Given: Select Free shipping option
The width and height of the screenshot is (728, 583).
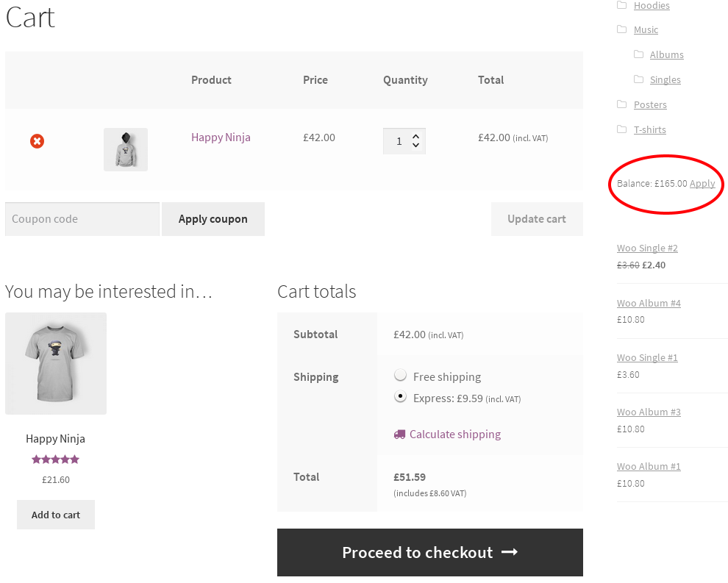Looking at the screenshot, I should pos(400,375).
